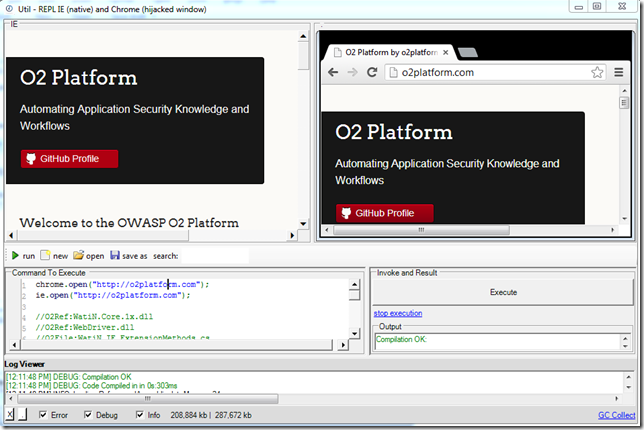Bookmark page with the star icon
This screenshot has width=644, height=430.
(597, 72)
